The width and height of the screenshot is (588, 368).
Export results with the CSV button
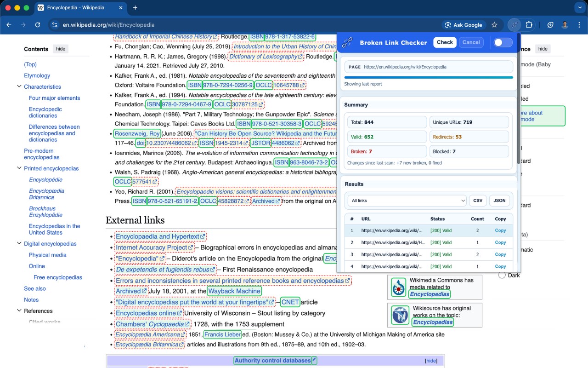pyautogui.click(x=478, y=201)
